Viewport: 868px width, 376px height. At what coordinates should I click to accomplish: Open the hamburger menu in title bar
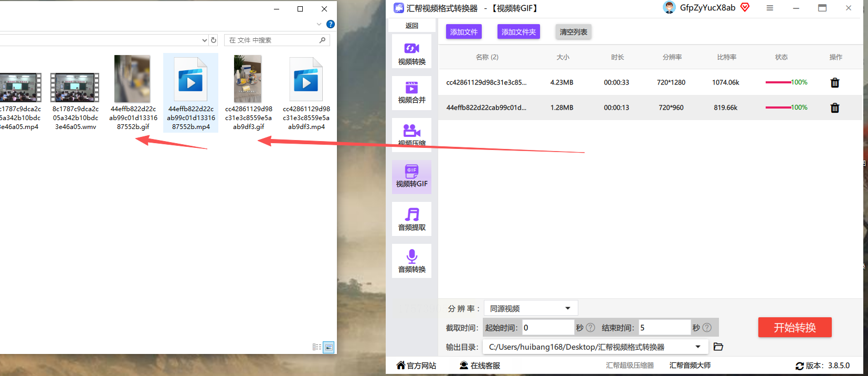tap(769, 8)
